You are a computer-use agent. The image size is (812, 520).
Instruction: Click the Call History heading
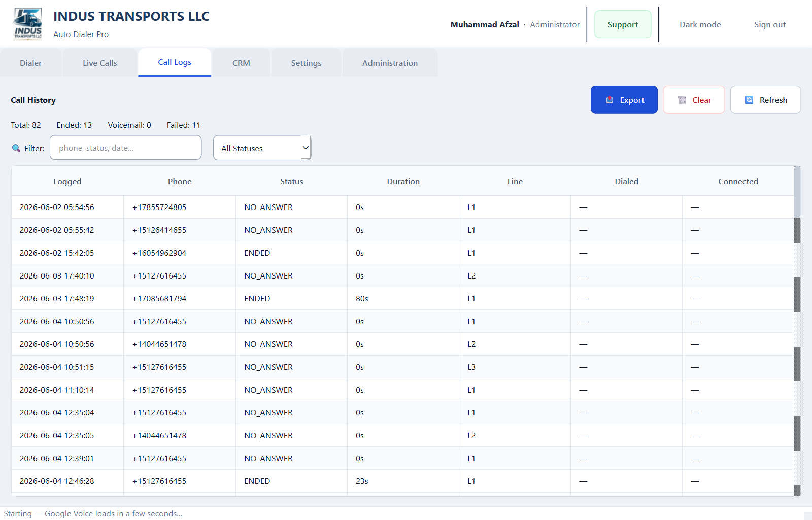click(33, 100)
